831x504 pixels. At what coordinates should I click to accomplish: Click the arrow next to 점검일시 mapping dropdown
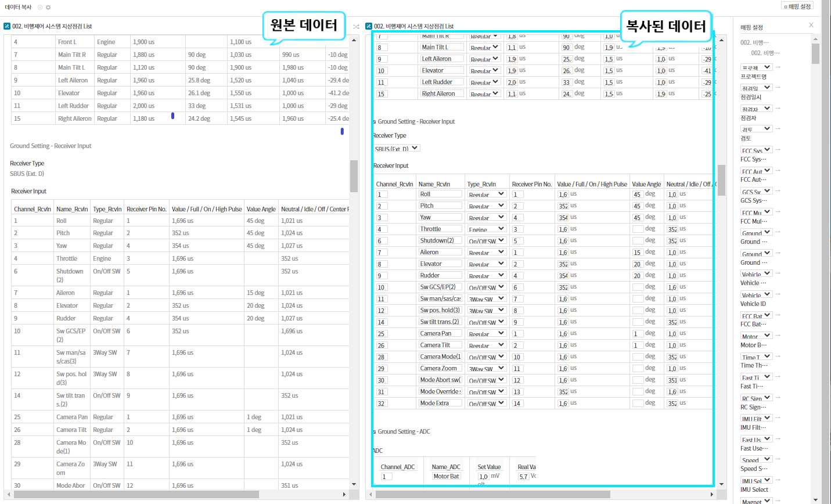pyautogui.click(x=778, y=88)
